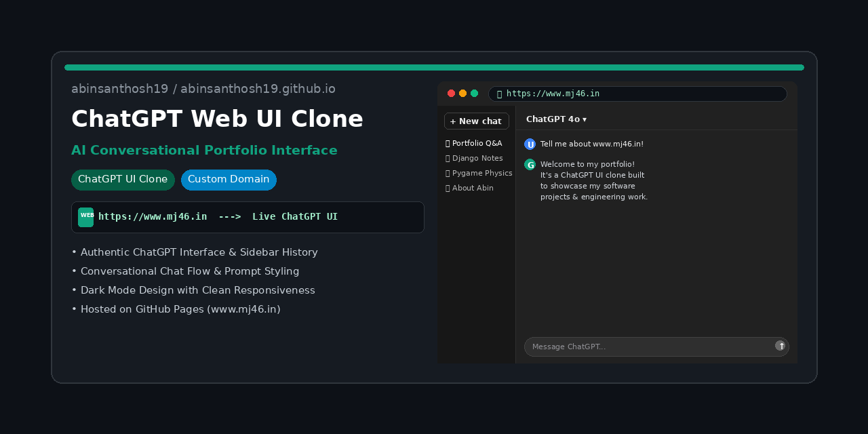
Task: Click the green WEB badge icon
Action: (x=86, y=217)
